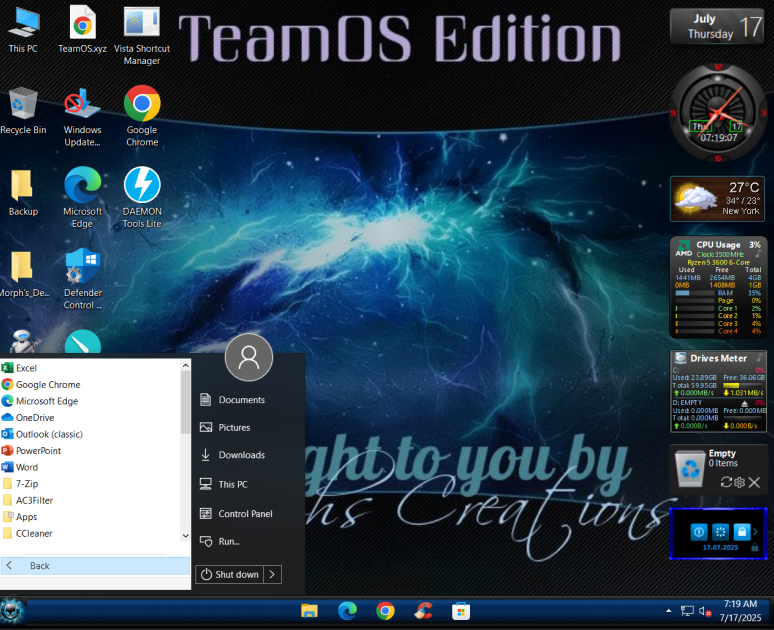The image size is (774, 630).
Task: Click the alien Start button
Action: (12, 611)
